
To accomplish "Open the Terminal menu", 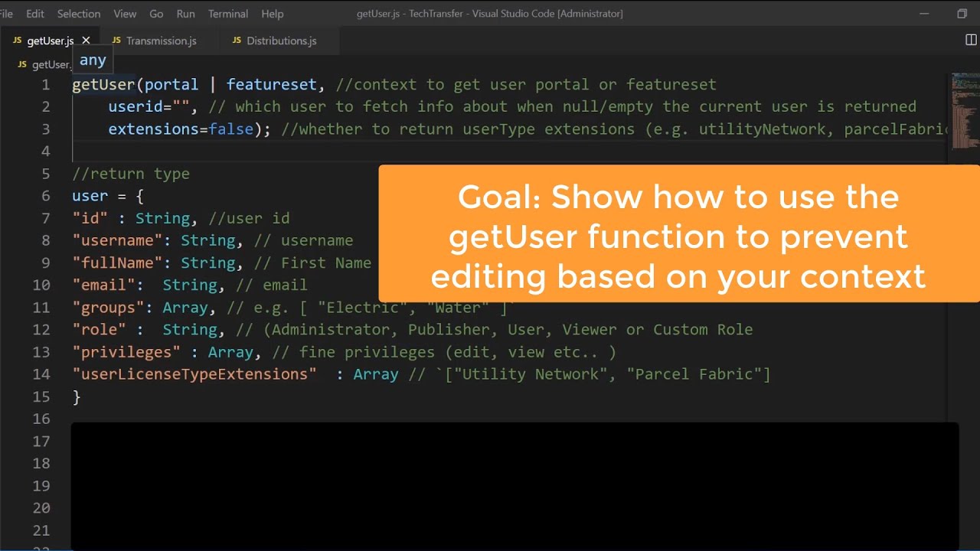I will pyautogui.click(x=228, y=14).
